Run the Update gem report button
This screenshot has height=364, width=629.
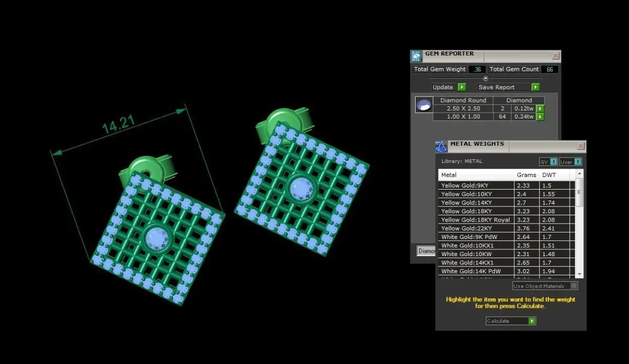coord(449,87)
